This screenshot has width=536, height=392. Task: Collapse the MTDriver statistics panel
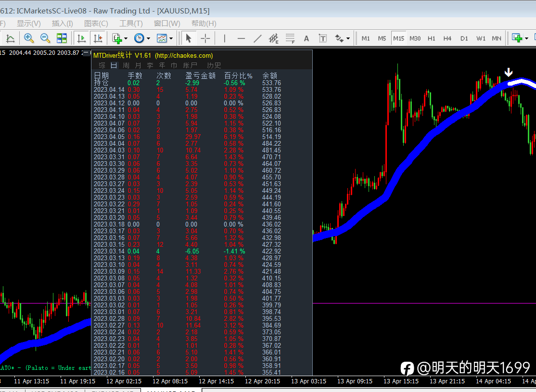(87, 53)
